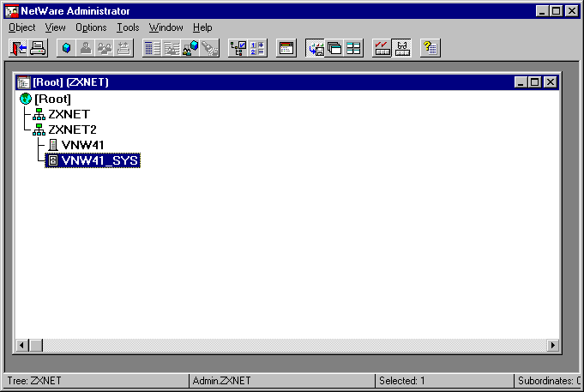Click the horizontal scrollbar track
This screenshot has height=392, width=584.
click(x=295, y=346)
